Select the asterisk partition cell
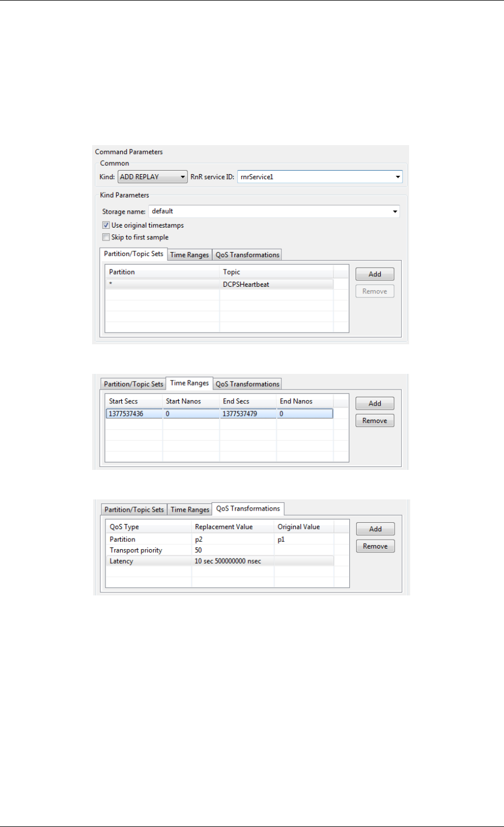Screen dimensions: 504x827 [x=162, y=285]
